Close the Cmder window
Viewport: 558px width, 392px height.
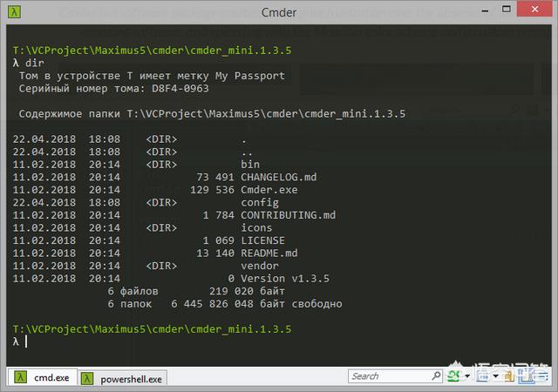[534, 10]
